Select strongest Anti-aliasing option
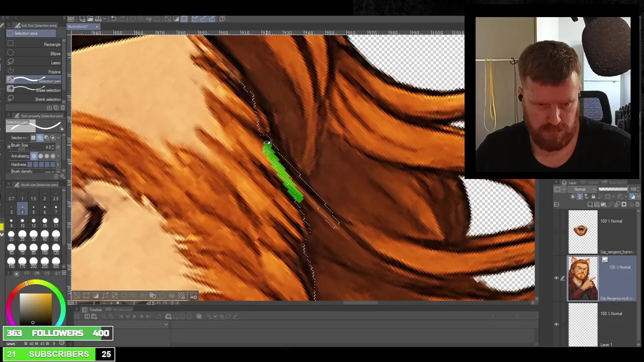The width and height of the screenshot is (644, 362). (53, 156)
